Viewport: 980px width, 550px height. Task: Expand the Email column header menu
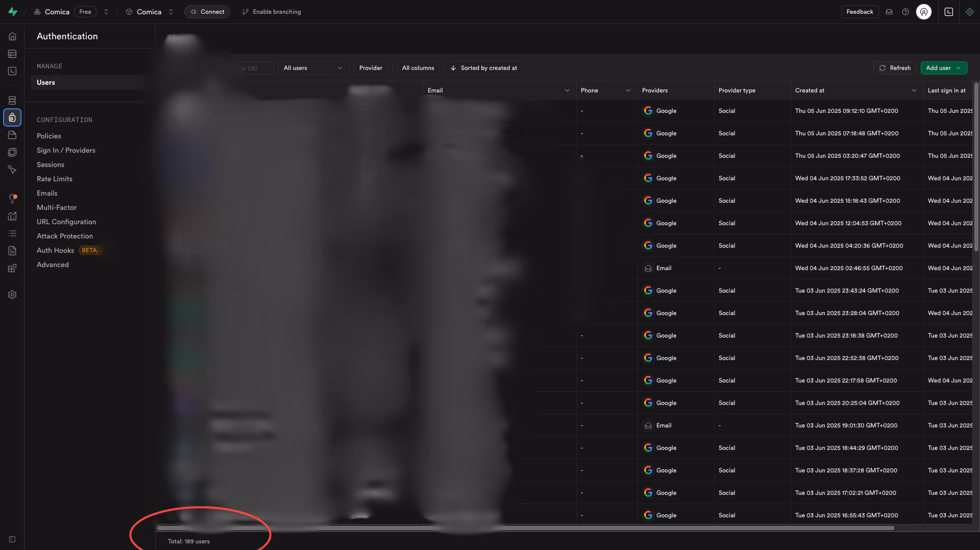(567, 90)
